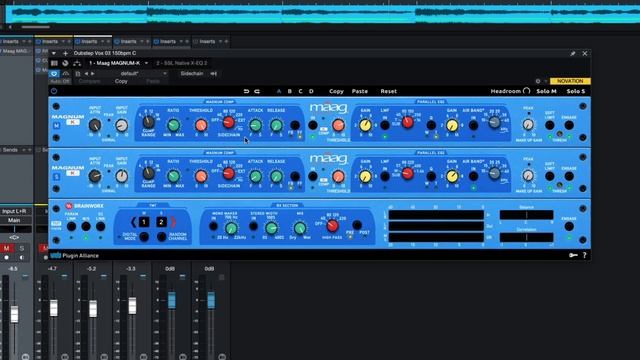
Task: Collapse the plugin window header arrow
Action: [54, 53]
